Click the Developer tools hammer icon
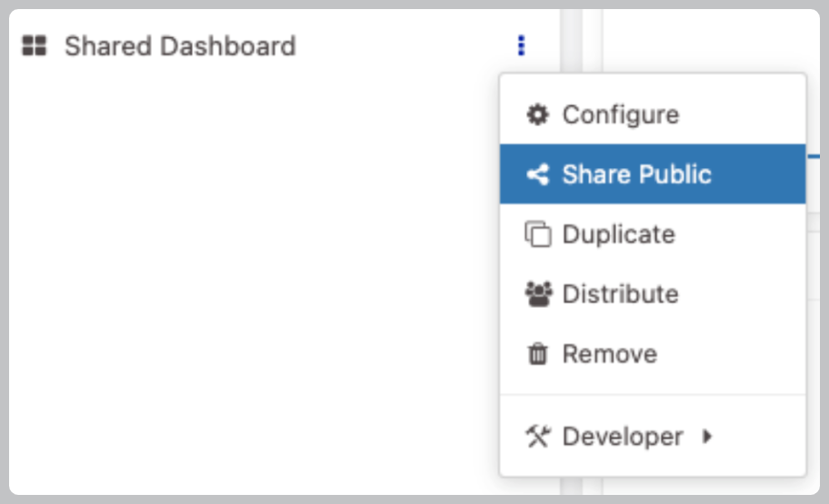The height and width of the screenshot is (504, 829). (538, 437)
